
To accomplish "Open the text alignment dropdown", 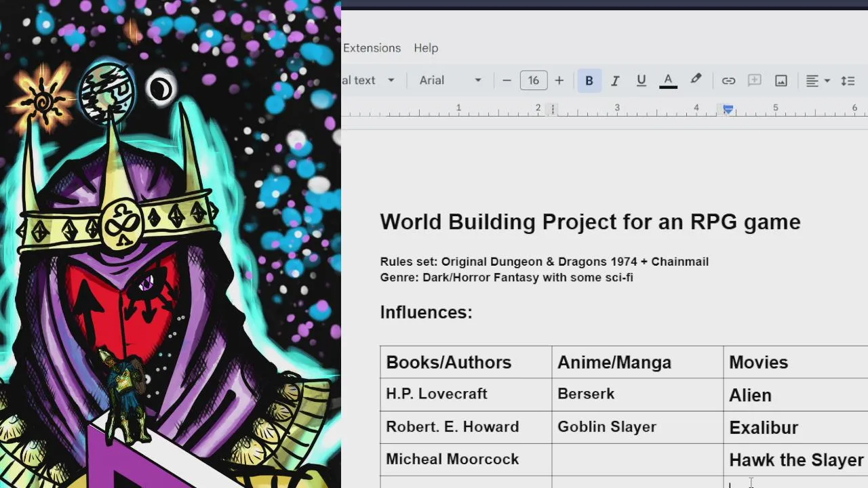I will point(818,81).
